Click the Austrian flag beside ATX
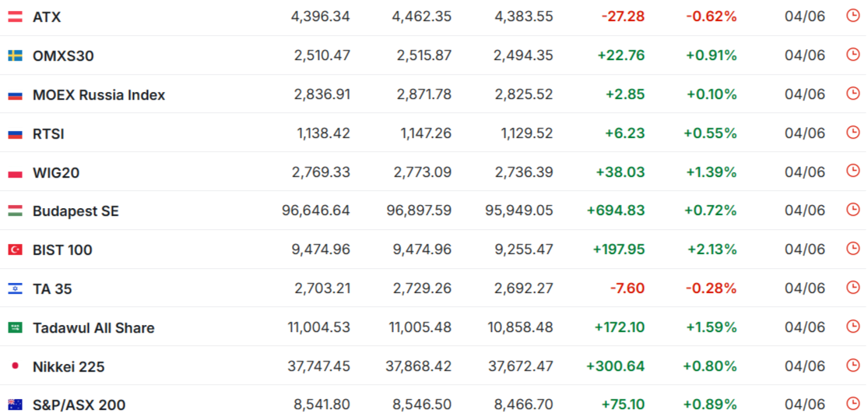 [15, 16]
